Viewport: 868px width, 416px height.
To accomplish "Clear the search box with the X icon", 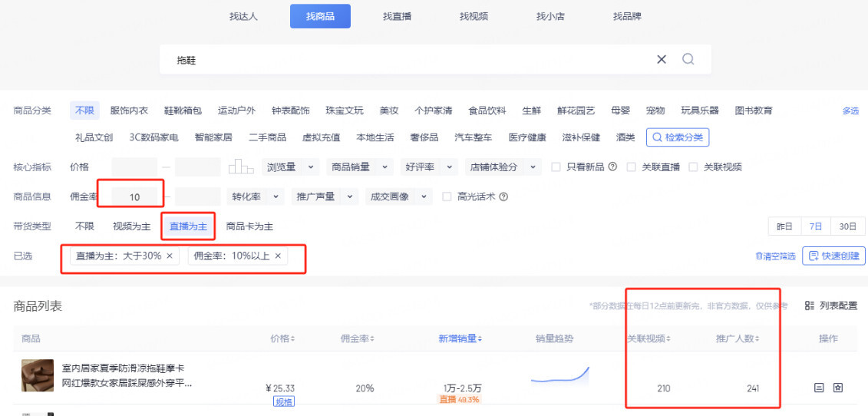I will pos(662,59).
